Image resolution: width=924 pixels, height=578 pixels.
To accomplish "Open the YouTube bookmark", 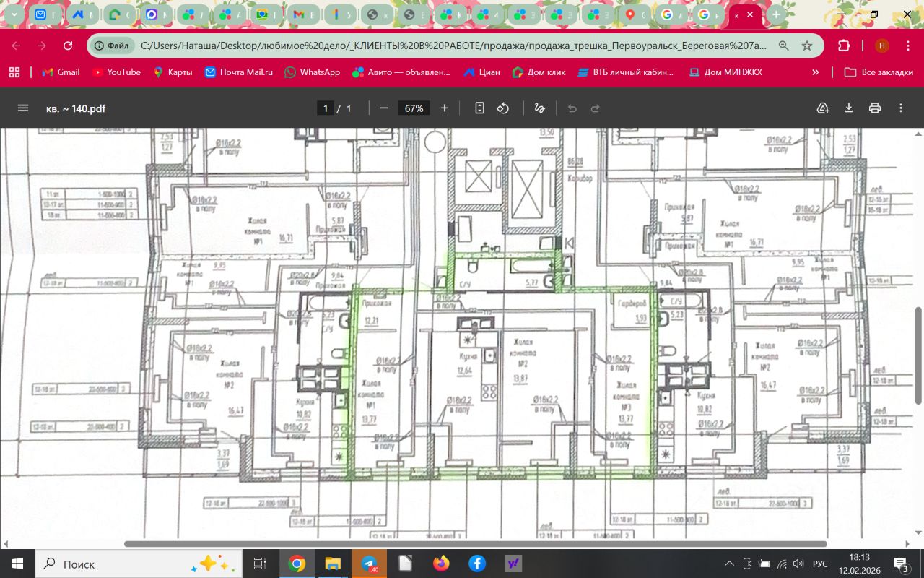I will (116, 72).
